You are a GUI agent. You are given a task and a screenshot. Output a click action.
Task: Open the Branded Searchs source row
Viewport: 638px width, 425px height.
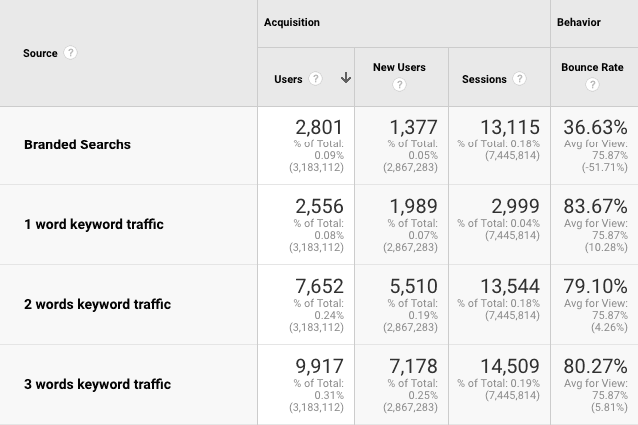coord(77,144)
